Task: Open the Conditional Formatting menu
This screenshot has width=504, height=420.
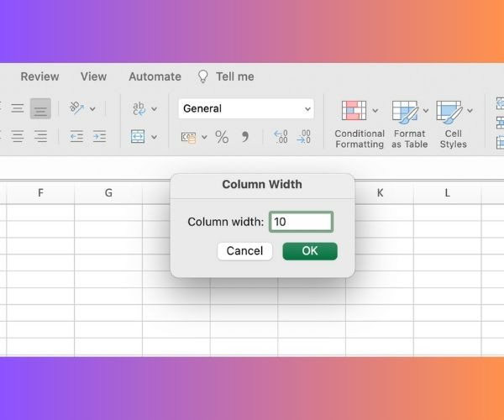Action: (360, 124)
